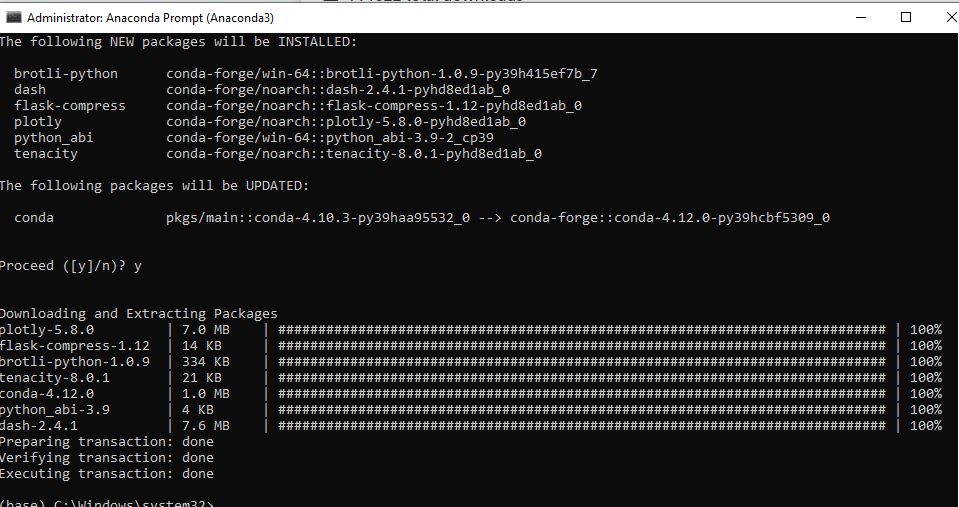Click the 'plotly' package name in the install list

coord(38,122)
